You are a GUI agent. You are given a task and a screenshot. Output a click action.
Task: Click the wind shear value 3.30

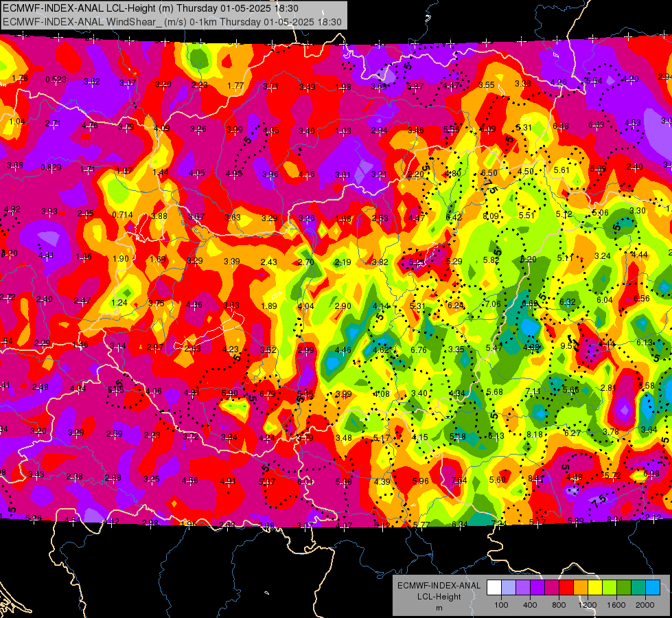point(638,211)
